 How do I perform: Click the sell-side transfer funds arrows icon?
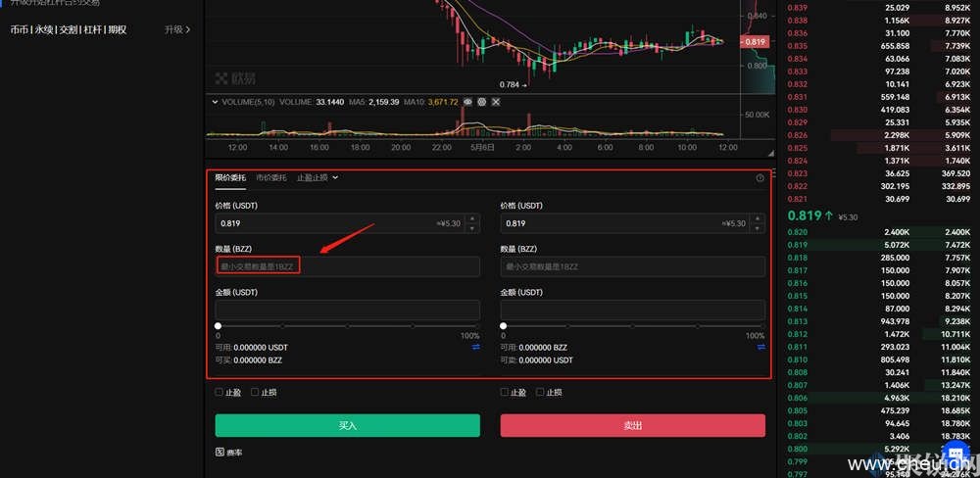760,347
